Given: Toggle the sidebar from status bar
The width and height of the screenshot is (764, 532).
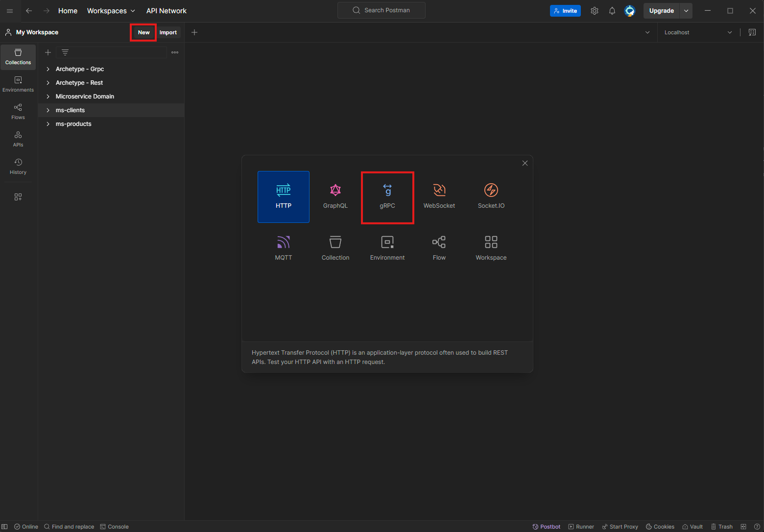Looking at the screenshot, I should pyautogui.click(x=4, y=527).
